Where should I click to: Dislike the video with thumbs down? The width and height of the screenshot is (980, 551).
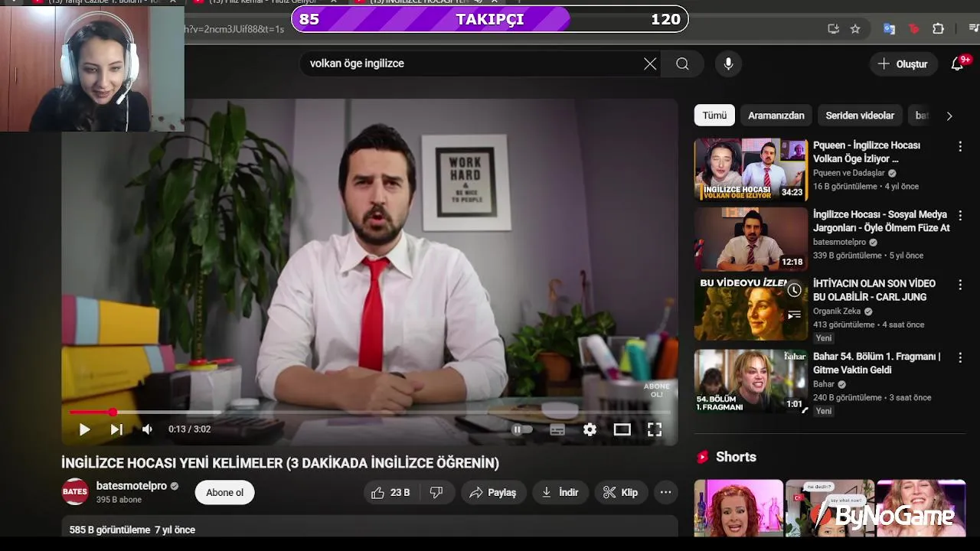click(436, 492)
